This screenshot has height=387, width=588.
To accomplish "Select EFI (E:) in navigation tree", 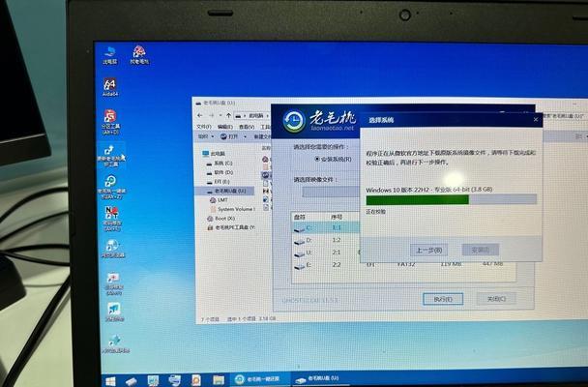I will [x=219, y=182].
